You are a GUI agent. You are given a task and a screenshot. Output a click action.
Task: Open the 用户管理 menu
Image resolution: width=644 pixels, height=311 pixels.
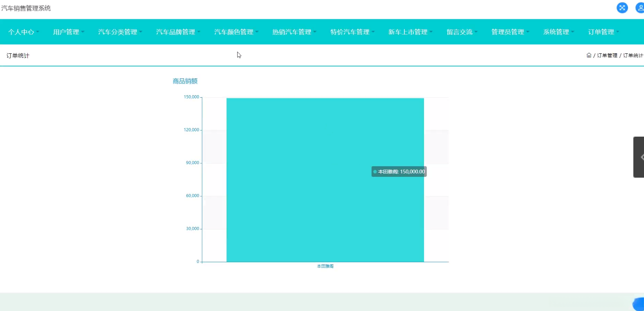pyautogui.click(x=68, y=32)
